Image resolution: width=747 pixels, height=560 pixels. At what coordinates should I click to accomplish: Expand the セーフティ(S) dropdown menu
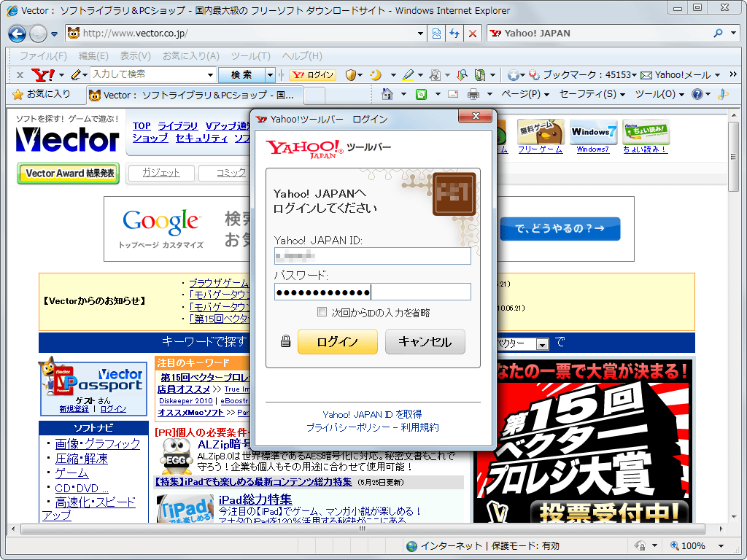(592, 94)
